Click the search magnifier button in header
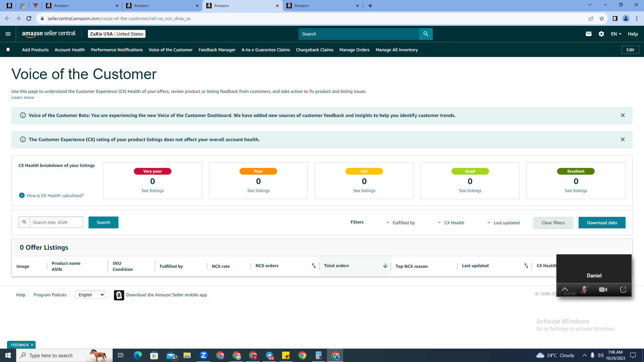The width and height of the screenshot is (644, 362). pos(426,34)
